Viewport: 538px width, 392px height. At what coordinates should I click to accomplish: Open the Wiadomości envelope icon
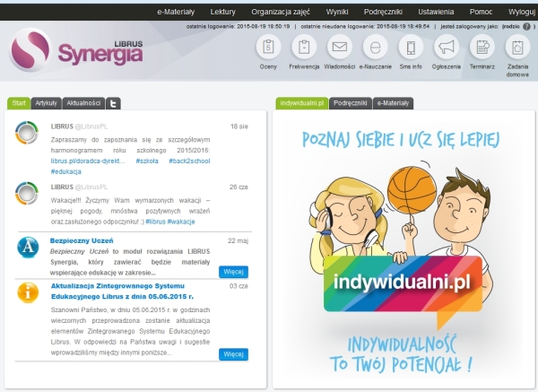[340, 47]
